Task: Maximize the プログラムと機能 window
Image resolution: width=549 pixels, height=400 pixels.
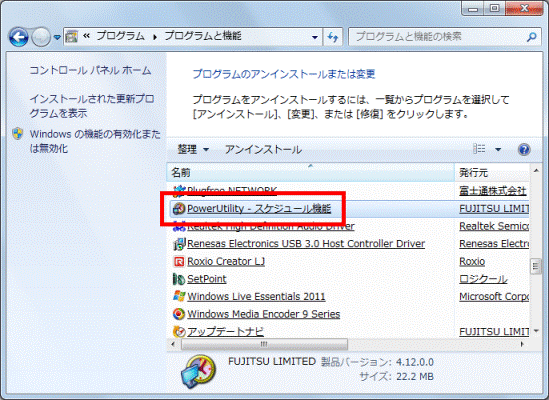Action: tap(494, 8)
